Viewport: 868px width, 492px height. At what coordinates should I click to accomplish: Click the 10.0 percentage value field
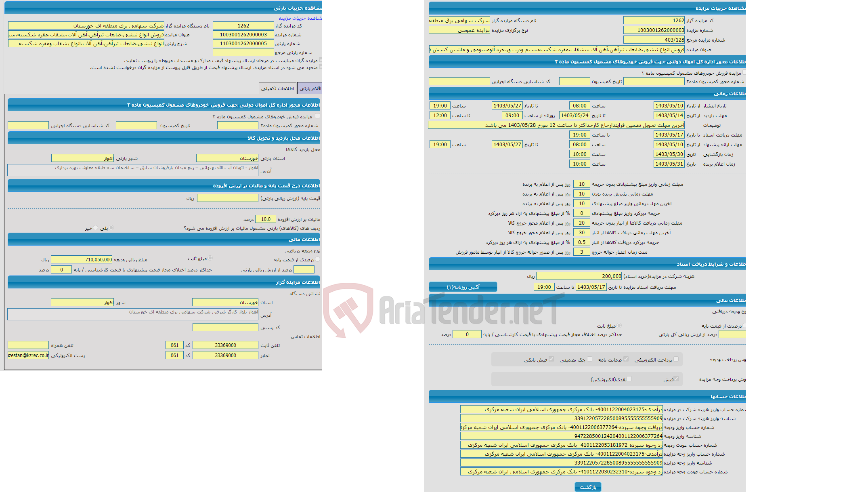[x=262, y=220]
